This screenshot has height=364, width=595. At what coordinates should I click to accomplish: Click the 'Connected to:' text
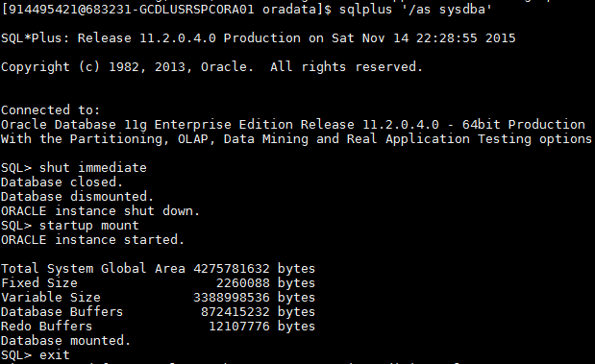click(51, 109)
